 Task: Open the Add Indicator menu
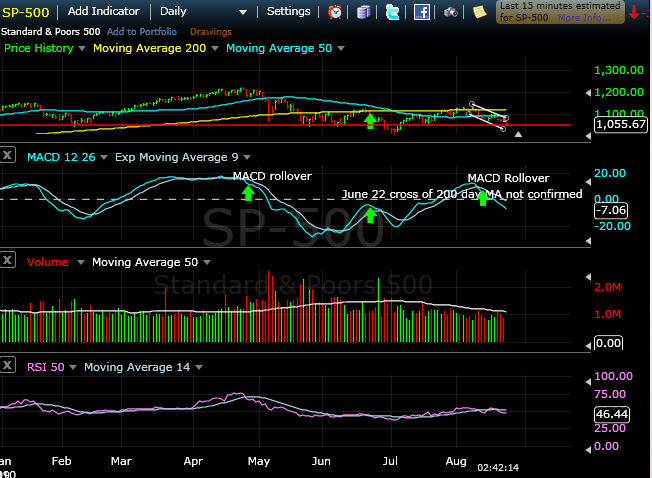[109, 12]
